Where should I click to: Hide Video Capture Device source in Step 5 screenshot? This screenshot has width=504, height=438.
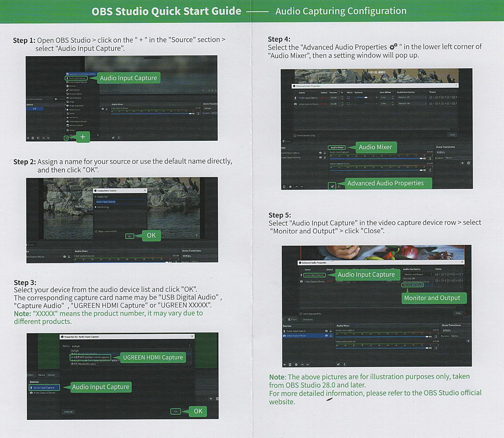[x=326, y=336]
